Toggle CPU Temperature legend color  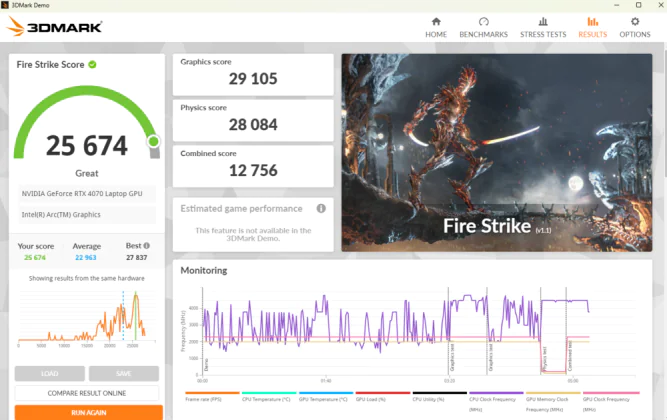point(269,393)
